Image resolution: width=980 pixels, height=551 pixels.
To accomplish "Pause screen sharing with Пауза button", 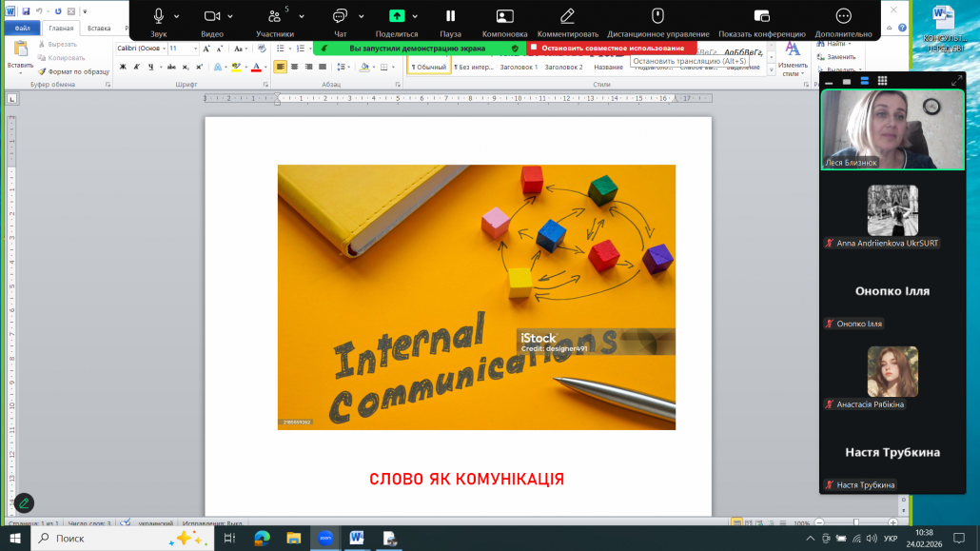I will click(x=450, y=17).
